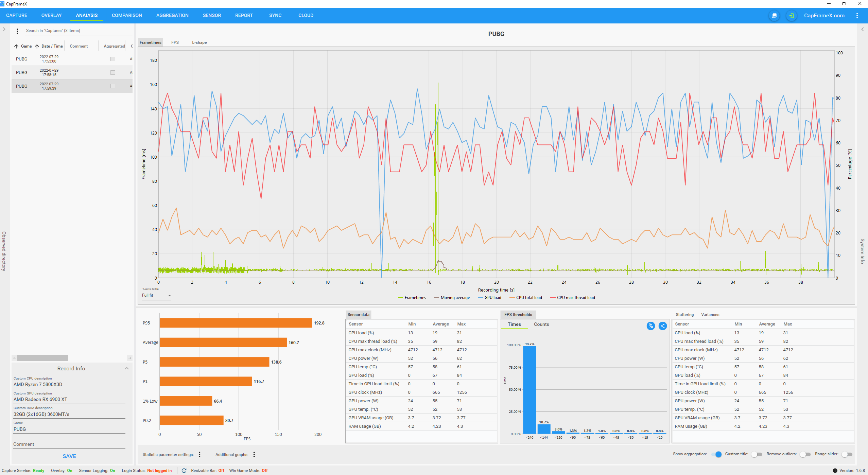Open the additional graphs options menu
The width and height of the screenshot is (868, 475).
click(254, 454)
